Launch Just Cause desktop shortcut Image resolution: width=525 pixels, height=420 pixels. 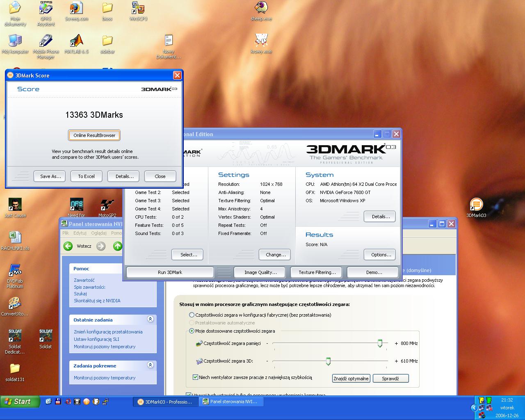pos(15,208)
